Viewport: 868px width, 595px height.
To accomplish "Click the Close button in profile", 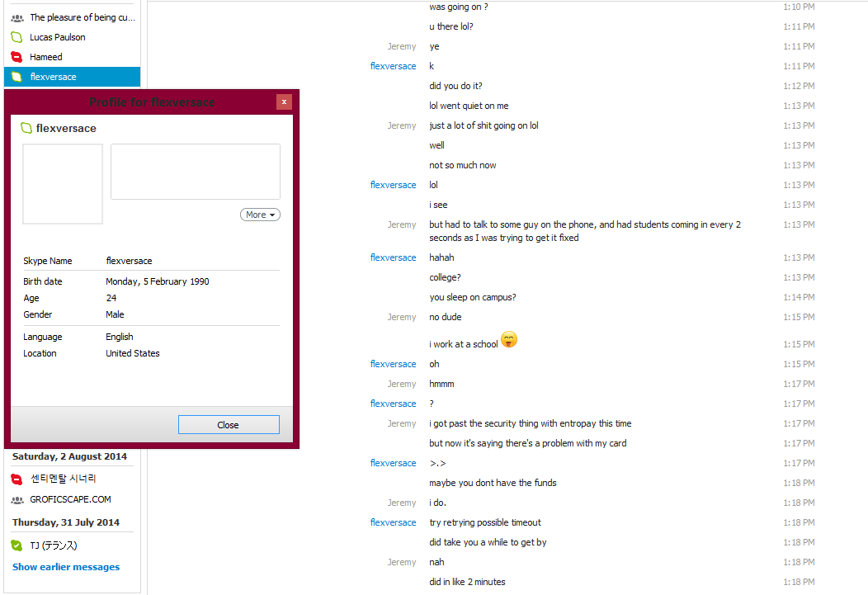I will [229, 424].
